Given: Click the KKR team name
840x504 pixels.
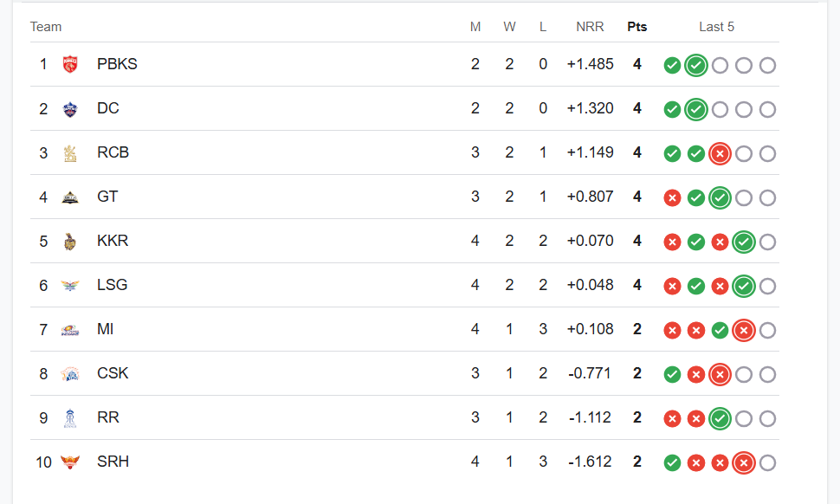Looking at the screenshot, I should (113, 241).
